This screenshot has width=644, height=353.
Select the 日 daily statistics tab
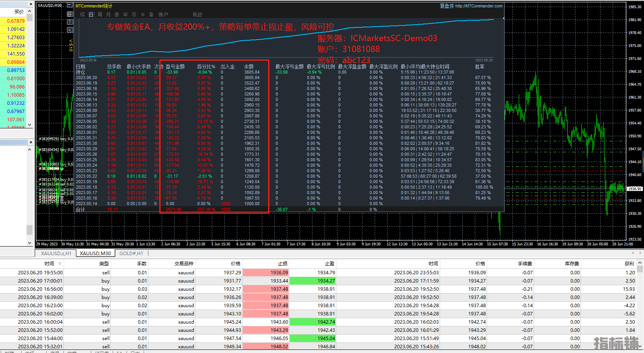click(91, 14)
